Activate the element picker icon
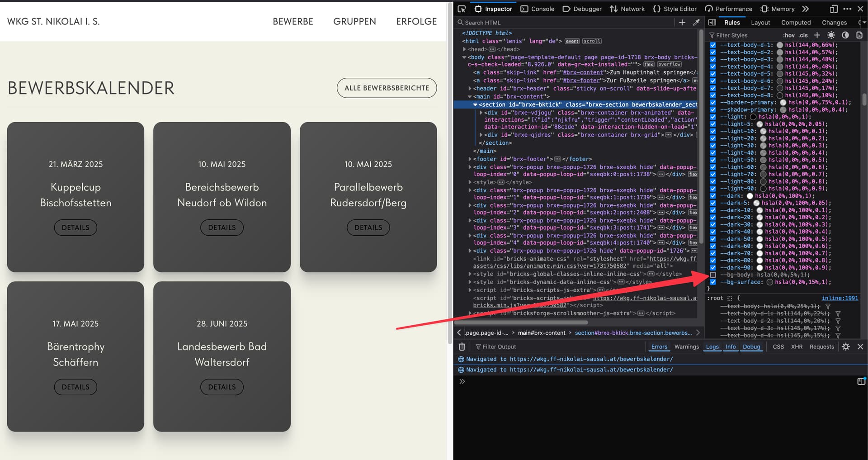The image size is (868, 460). point(462,9)
